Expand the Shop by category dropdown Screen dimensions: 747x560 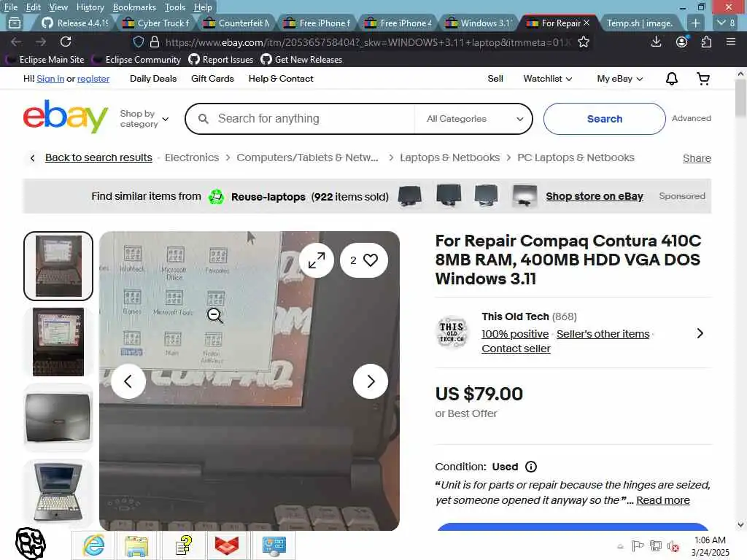click(144, 119)
